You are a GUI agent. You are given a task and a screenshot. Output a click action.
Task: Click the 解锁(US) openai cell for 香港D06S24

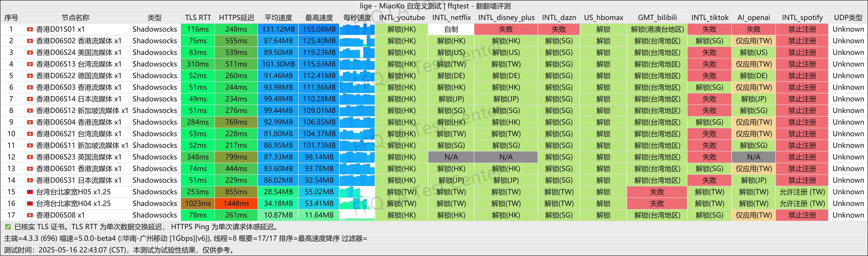tap(754, 53)
